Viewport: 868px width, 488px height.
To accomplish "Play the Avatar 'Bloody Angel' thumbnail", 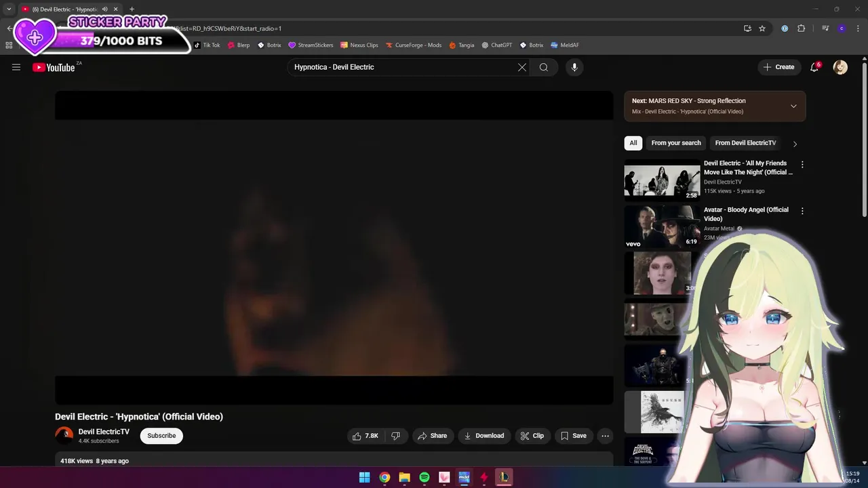I will [x=663, y=226].
